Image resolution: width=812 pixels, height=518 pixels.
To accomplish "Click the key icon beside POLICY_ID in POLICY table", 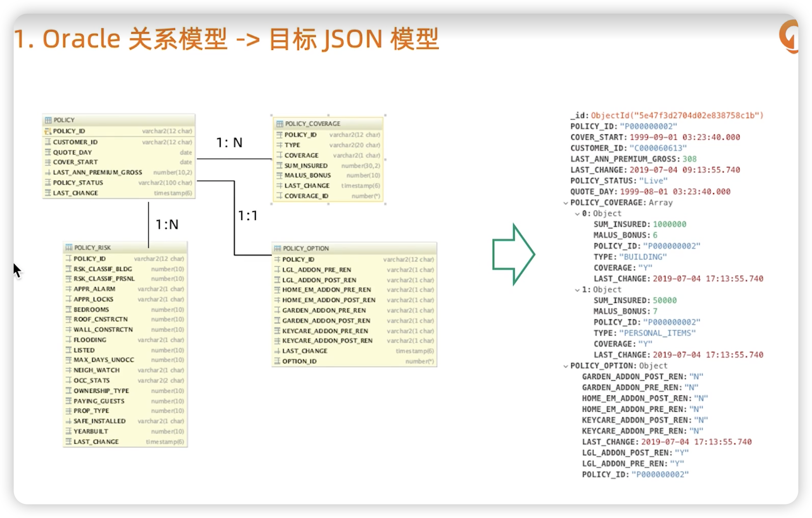I will 48,131.
